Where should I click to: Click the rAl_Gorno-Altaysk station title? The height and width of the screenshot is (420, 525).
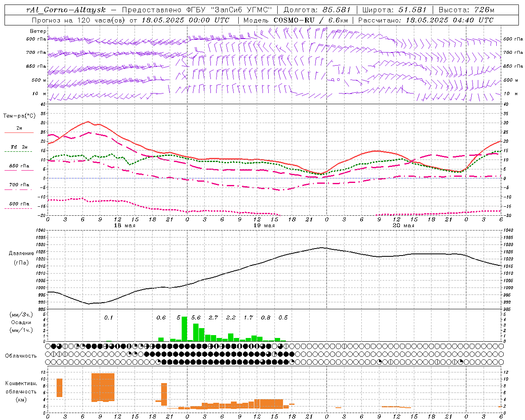coord(66,10)
